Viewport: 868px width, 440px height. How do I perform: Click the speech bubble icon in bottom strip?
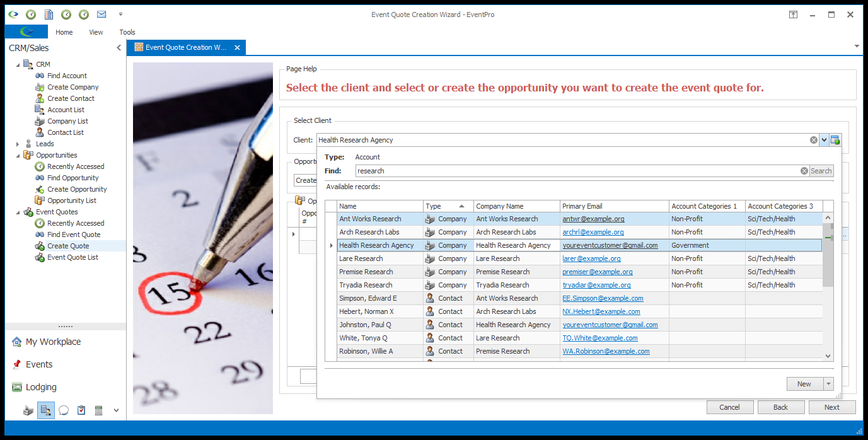click(64, 410)
